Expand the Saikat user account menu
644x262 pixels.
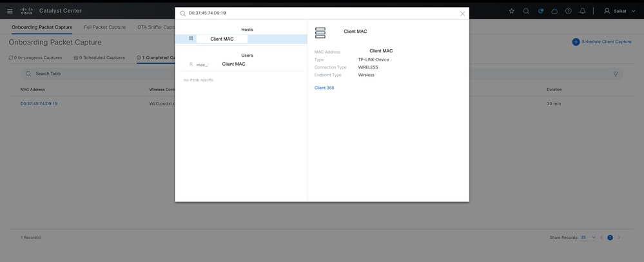(620, 11)
